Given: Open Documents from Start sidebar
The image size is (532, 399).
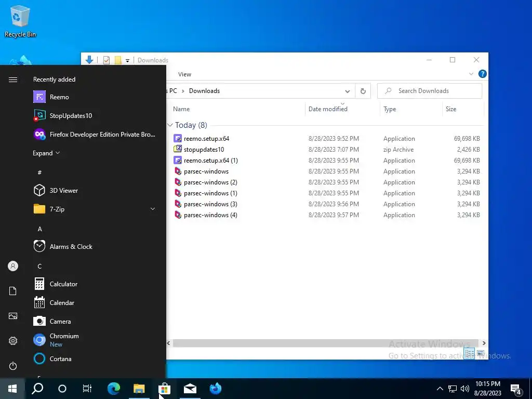Looking at the screenshot, I should [13, 291].
